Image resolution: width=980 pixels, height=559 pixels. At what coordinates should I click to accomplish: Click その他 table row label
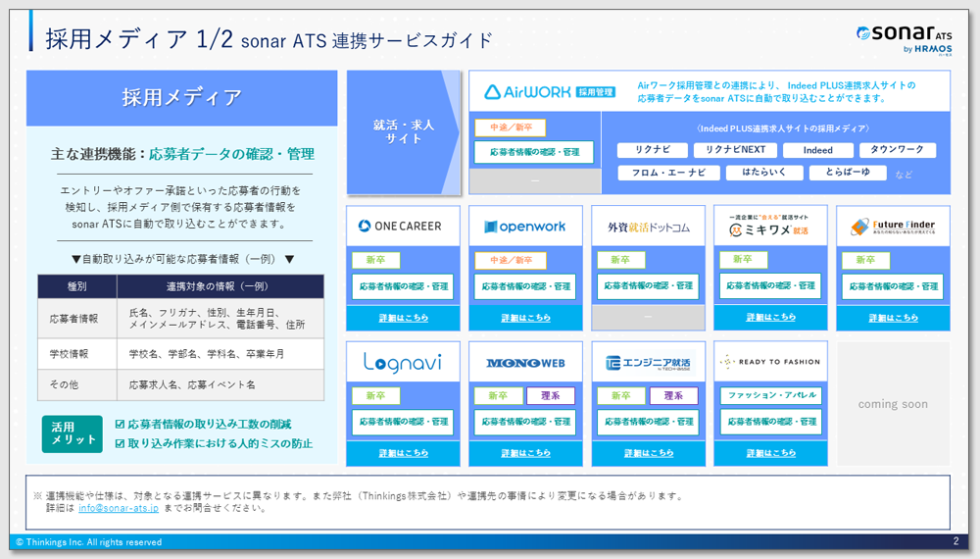[64, 384]
